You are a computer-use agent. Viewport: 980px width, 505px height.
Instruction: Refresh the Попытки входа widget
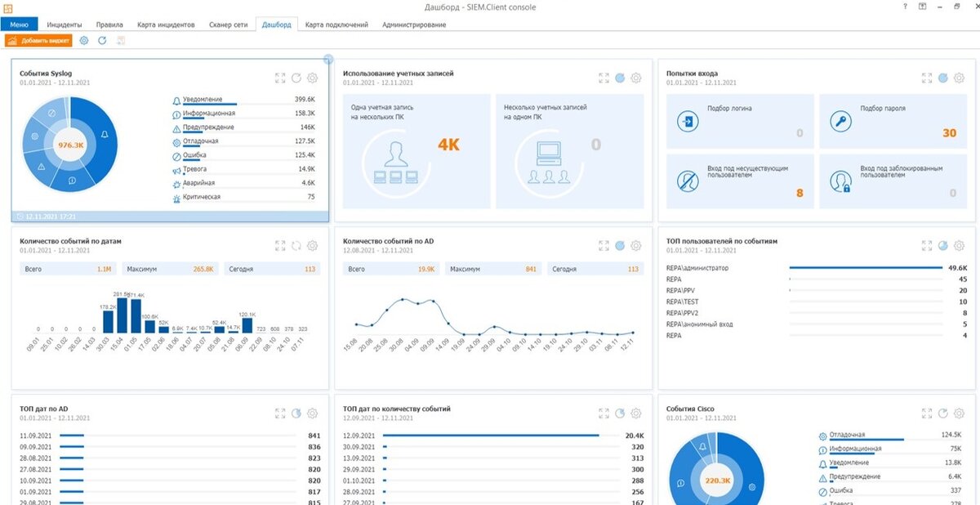click(943, 78)
